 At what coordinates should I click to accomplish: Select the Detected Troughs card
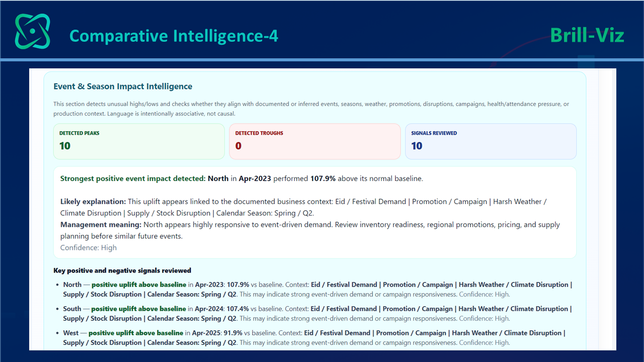coord(315,141)
